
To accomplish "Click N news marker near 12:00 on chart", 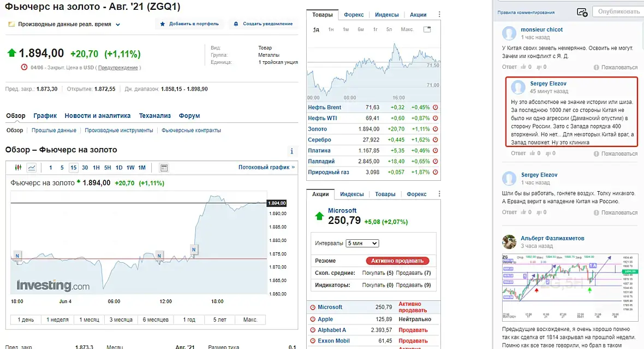I will tap(159, 256).
